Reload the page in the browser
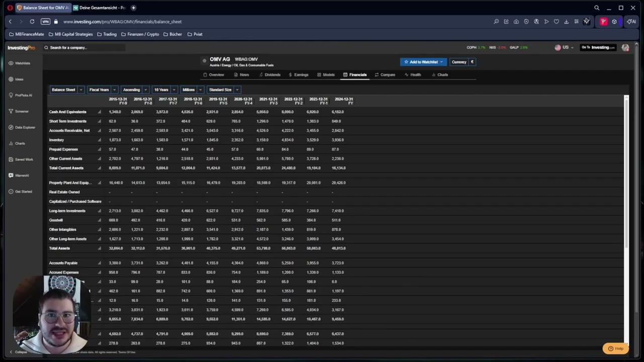The width and height of the screenshot is (644, 362). 32,22
